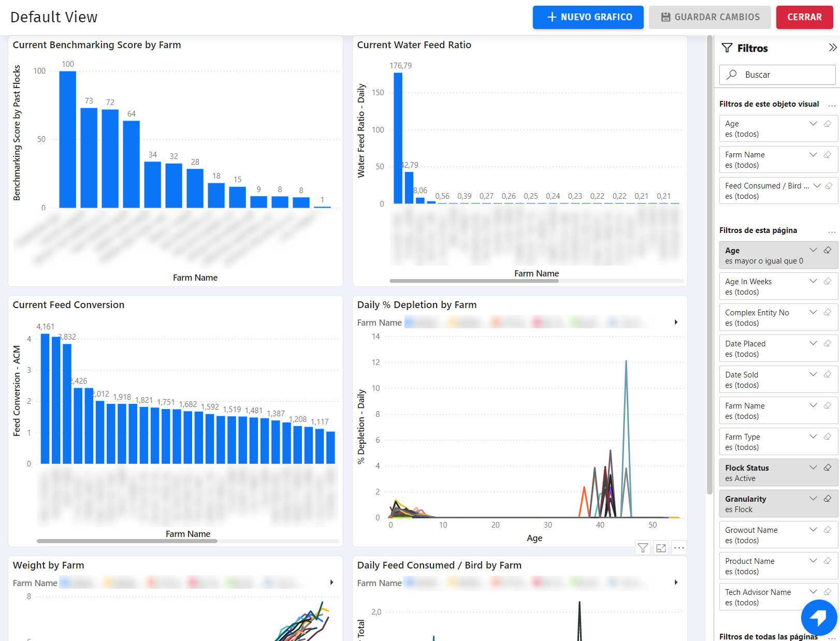This screenshot has height=641, width=840.
Task: Click the Product Name filter card label
Action: (750, 561)
